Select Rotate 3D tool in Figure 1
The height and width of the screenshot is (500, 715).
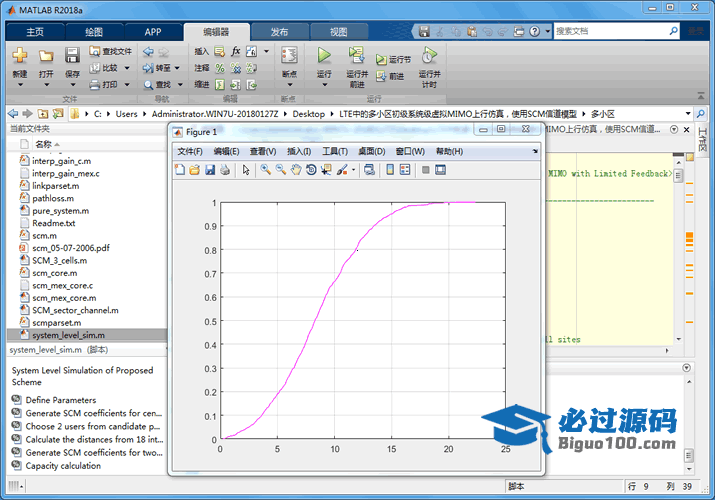point(311,170)
